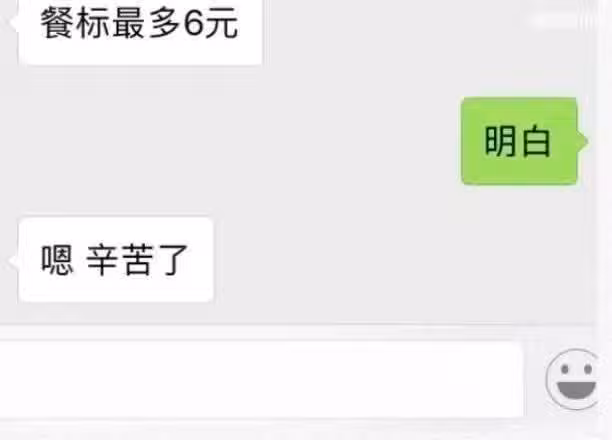612x440 pixels.
Task: Click the 明白 text in green bubble
Action: click(518, 141)
